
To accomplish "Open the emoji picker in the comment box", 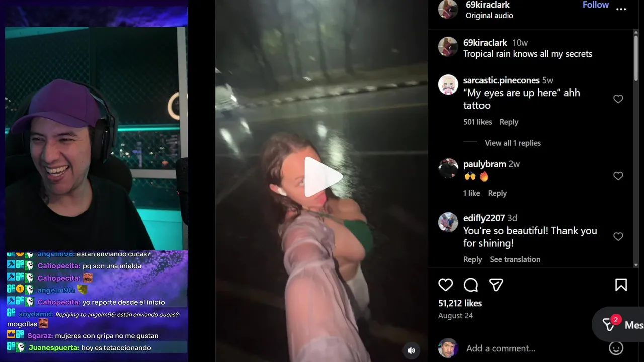I will click(616, 348).
